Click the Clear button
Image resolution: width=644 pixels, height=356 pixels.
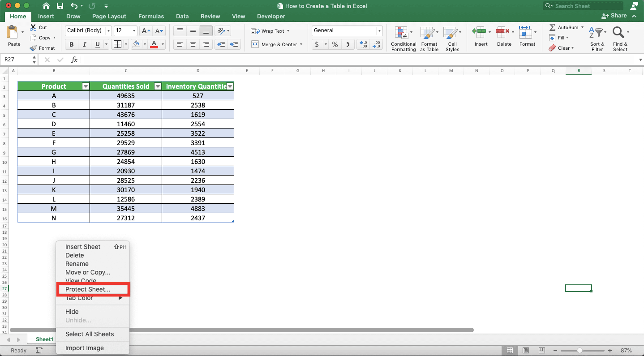coord(561,48)
